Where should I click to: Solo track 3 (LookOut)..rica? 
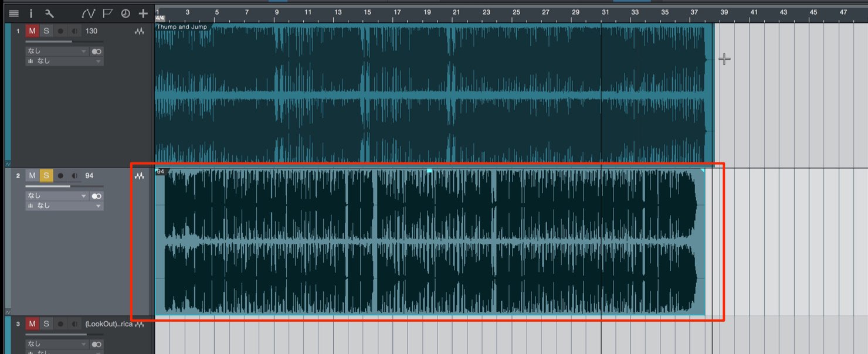(x=46, y=324)
